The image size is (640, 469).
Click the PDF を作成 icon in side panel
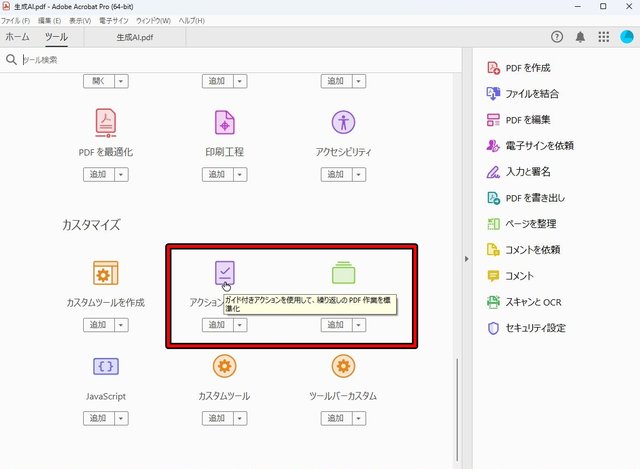[x=493, y=68]
